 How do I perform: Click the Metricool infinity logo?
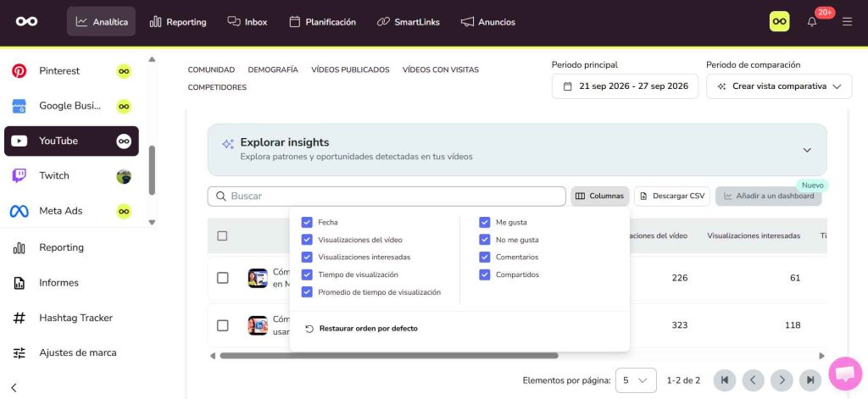click(26, 21)
